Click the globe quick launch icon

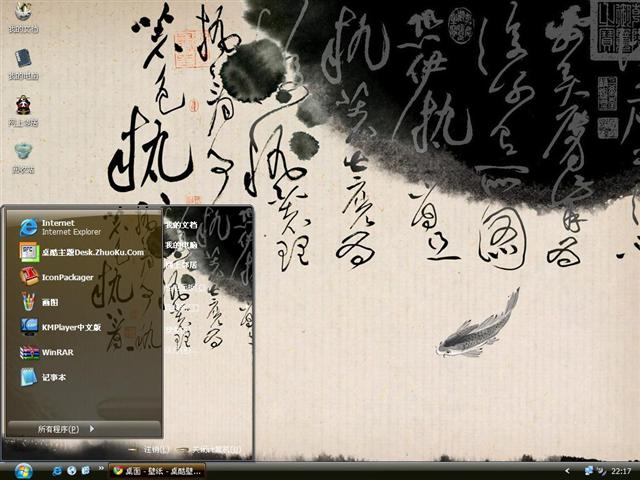[72, 471]
